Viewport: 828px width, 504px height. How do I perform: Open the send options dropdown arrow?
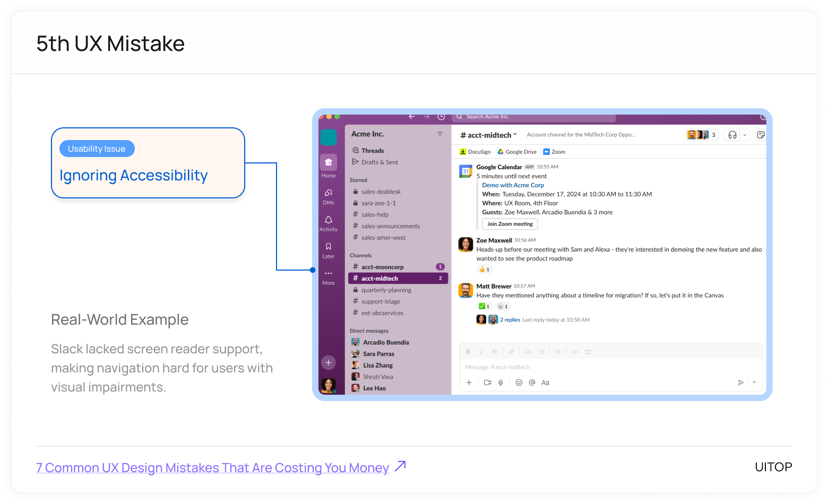point(754,383)
